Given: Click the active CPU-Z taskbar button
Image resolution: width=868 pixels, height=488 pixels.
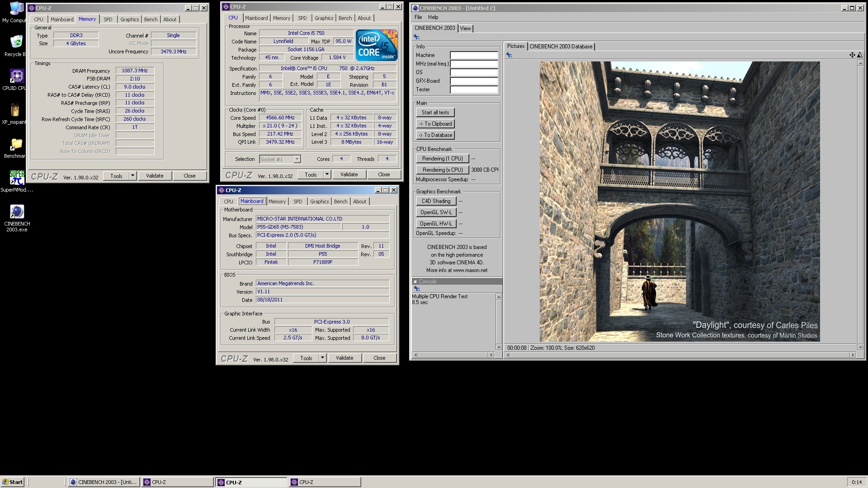Looking at the screenshot, I should point(251,482).
